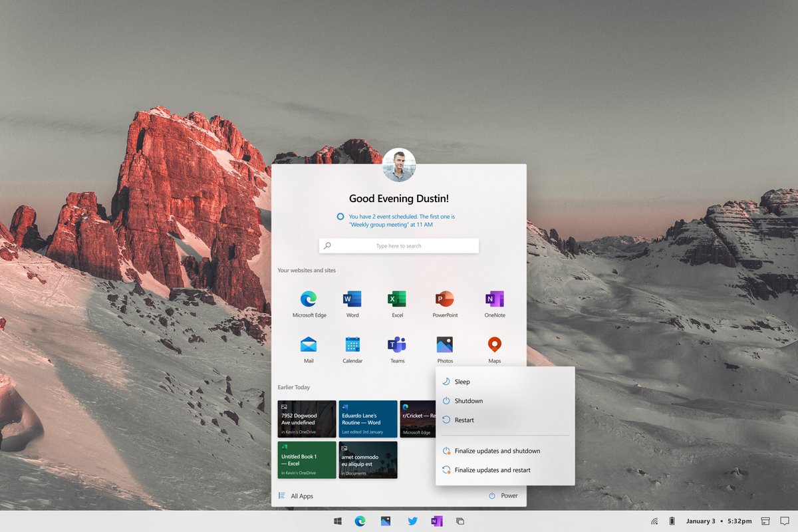The image size is (798, 532).
Task: Collapse the Power options menu
Action: pyautogui.click(x=503, y=496)
